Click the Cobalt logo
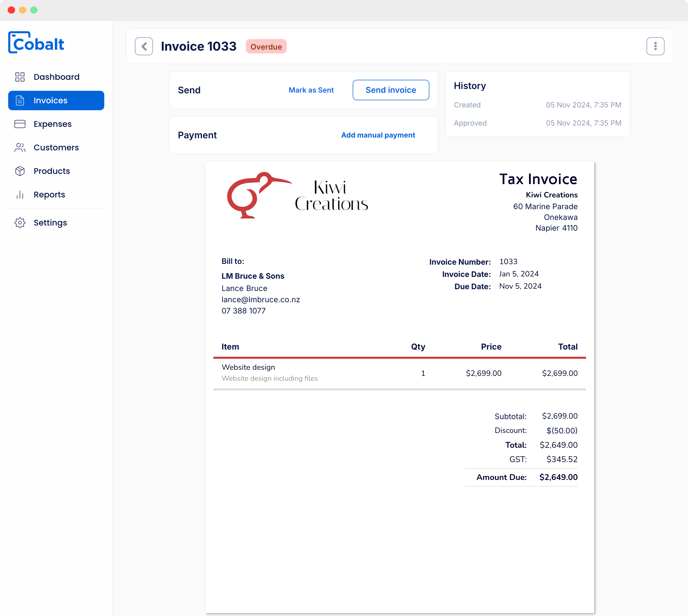Viewport: 688px width, 616px height. click(36, 42)
